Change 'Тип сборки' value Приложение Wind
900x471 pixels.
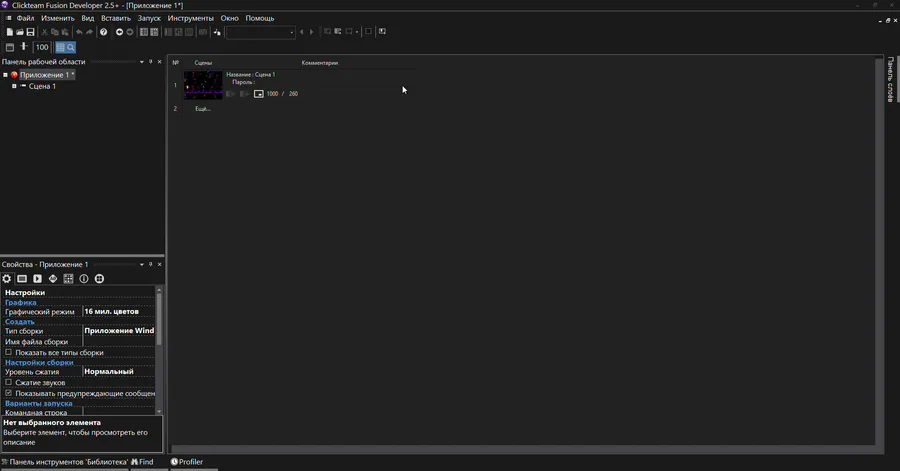pos(119,331)
